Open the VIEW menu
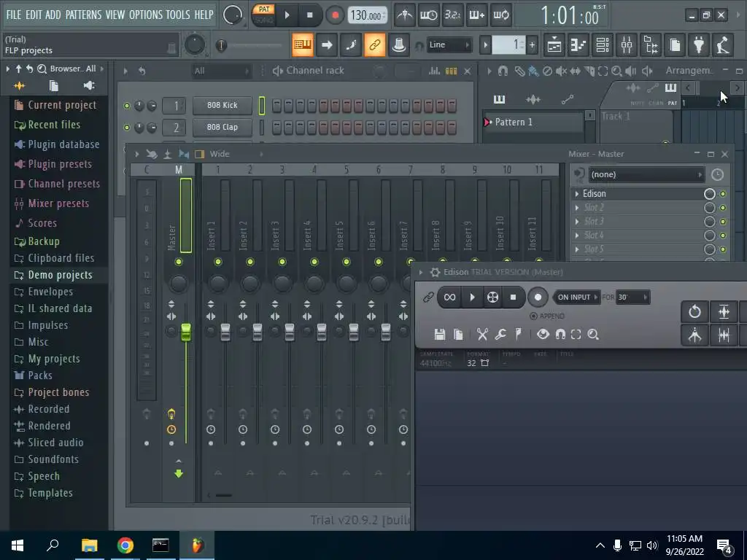Screen dimensions: 747x560 coord(115,15)
